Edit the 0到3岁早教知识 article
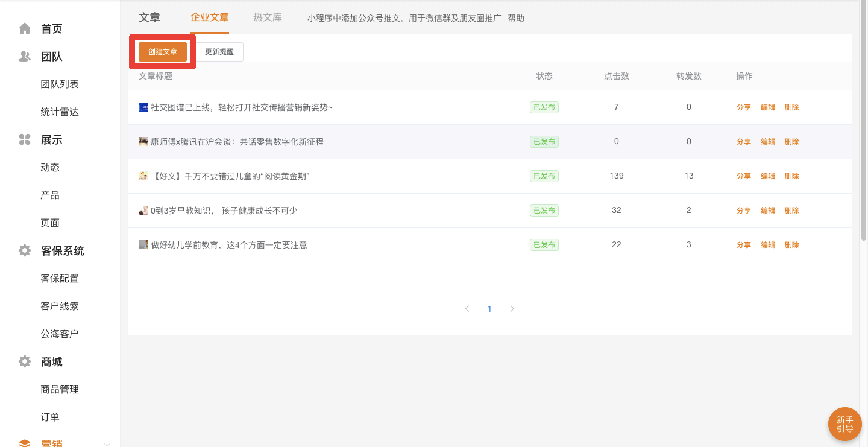The image size is (868, 447). [x=767, y=211]
